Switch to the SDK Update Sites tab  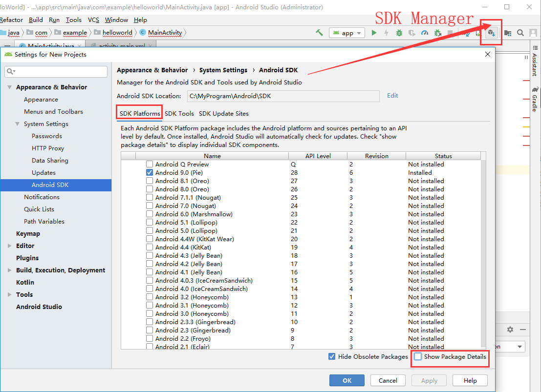coord(224,113)
